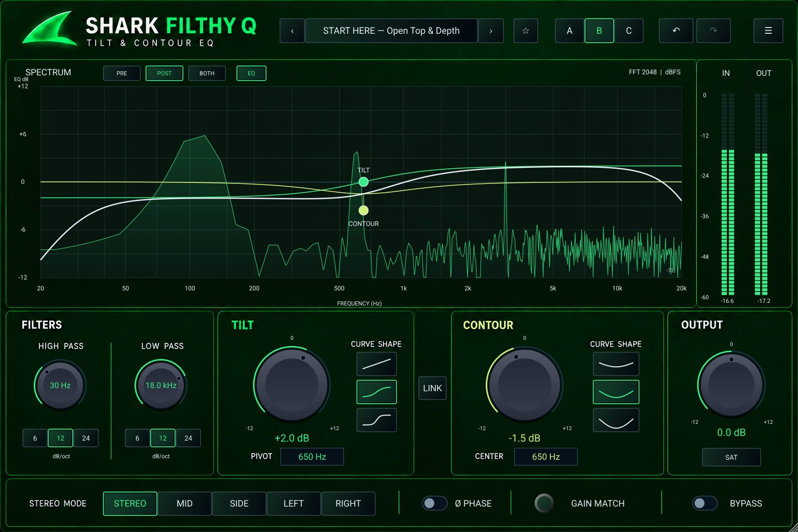Show BOTH spectrum views
This screenshot has height=532, width=798.
207,73
